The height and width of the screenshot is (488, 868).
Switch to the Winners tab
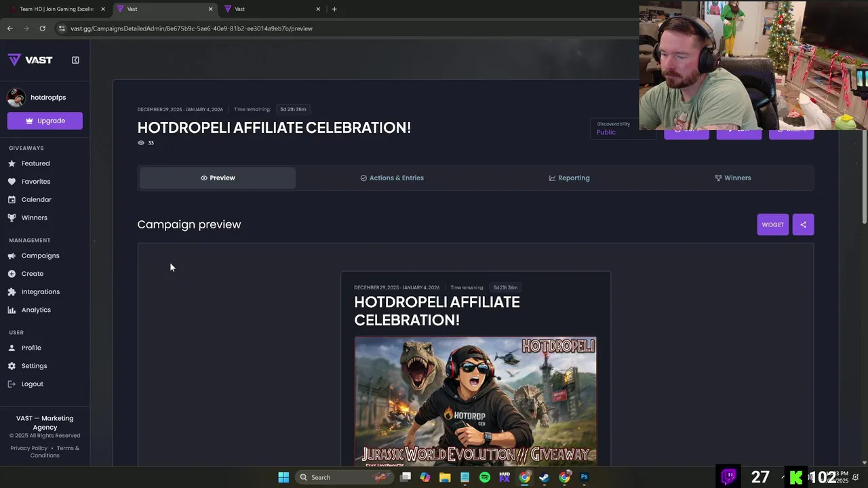(x=733, y=178)
